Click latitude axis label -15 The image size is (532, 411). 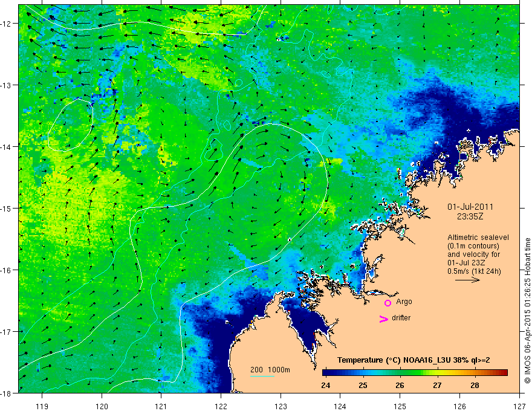(x=7, y=208)
